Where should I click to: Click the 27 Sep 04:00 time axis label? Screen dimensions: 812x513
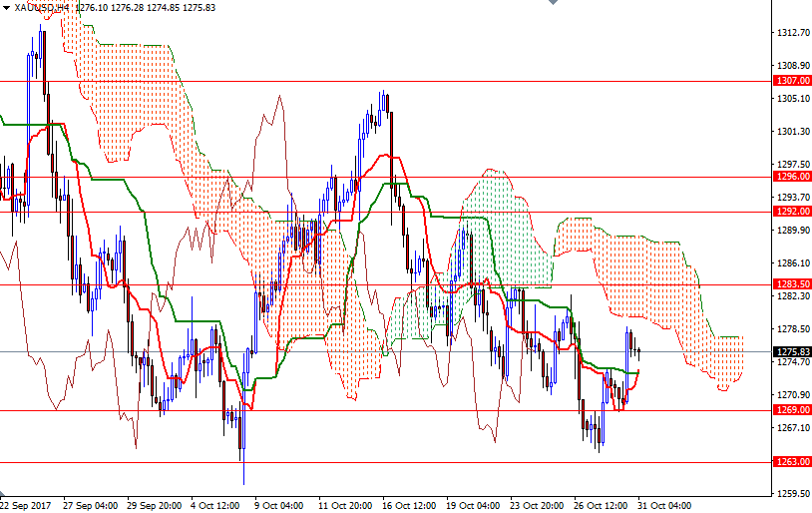click(x=90, y=505)
